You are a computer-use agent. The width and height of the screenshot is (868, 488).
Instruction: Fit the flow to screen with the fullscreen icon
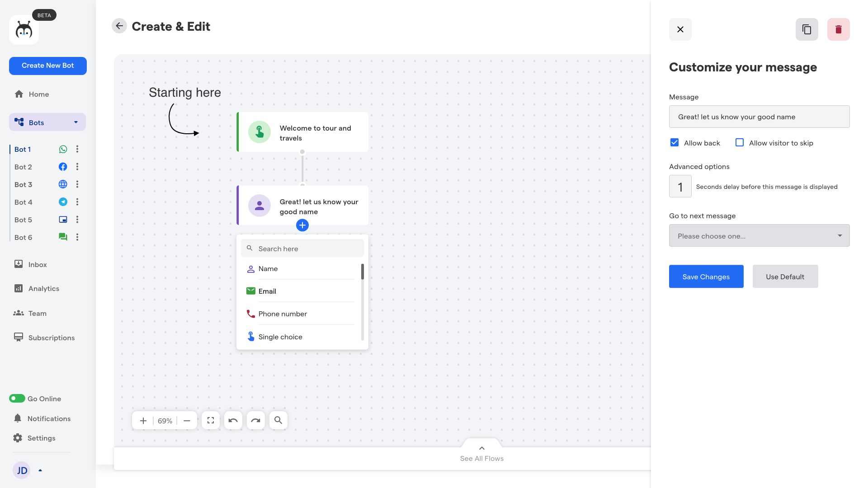(211, 420)
